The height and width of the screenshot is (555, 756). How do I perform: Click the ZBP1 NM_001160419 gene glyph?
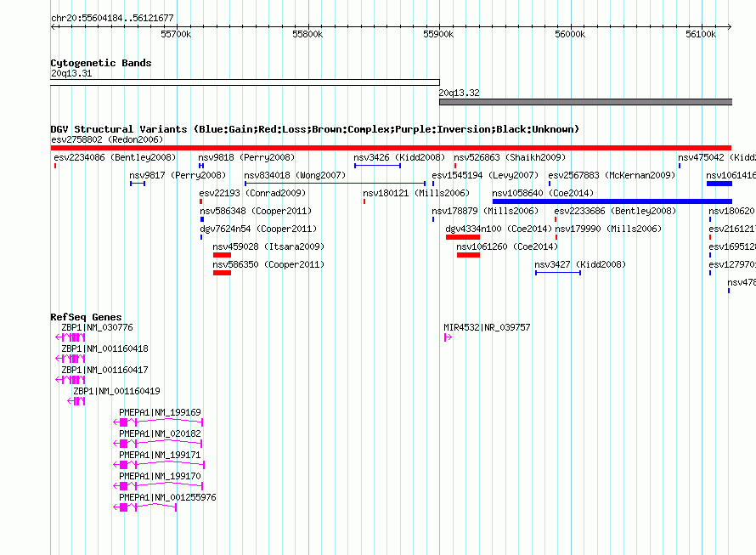pos(76,401)
